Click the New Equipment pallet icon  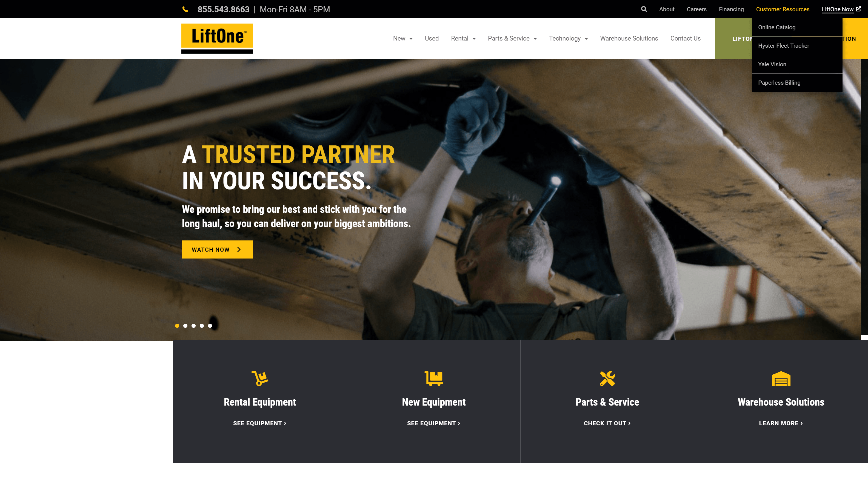click(x=434, y=378)
